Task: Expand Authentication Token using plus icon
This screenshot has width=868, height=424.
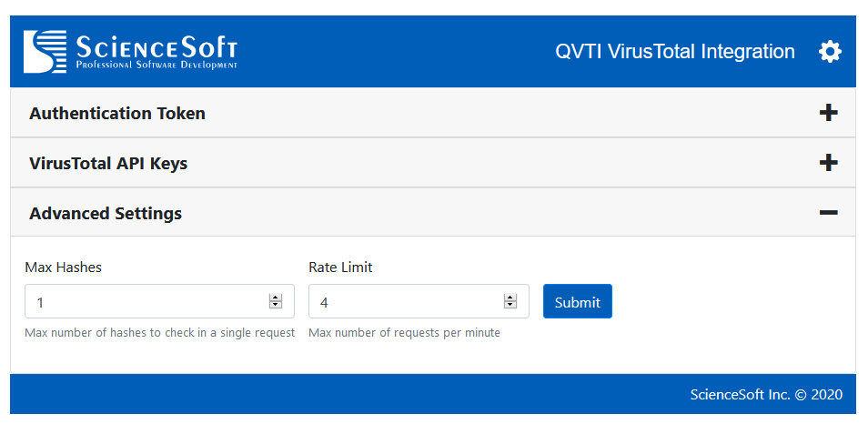Action: (x=828, y=113)
